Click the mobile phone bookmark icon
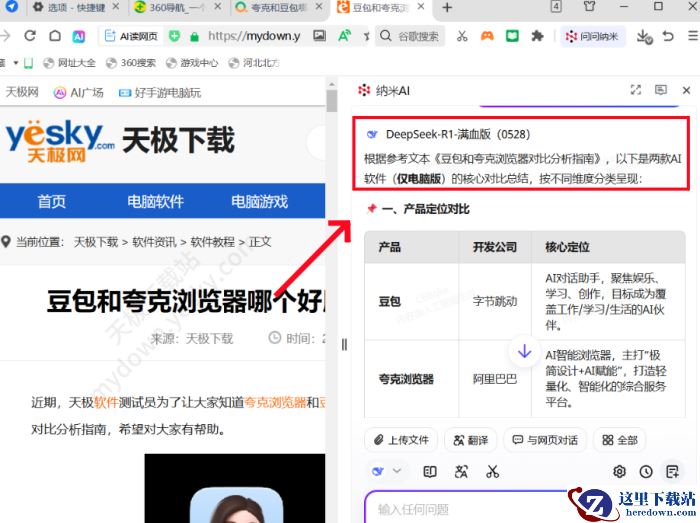 tap(28, 63)
